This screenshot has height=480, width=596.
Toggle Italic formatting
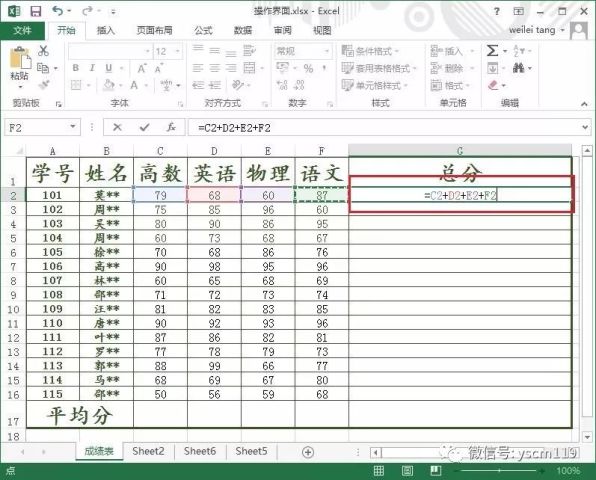92,68
